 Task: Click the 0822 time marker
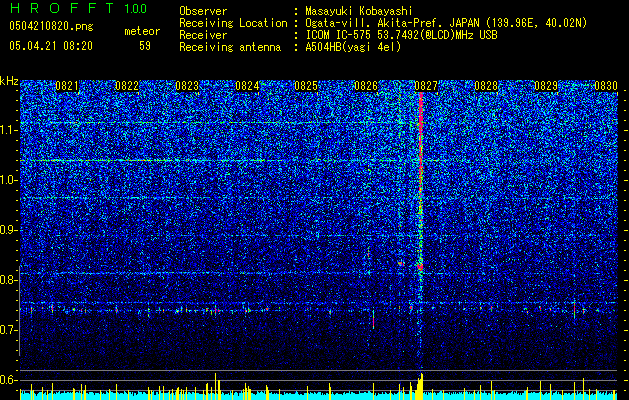click(127, 86)
